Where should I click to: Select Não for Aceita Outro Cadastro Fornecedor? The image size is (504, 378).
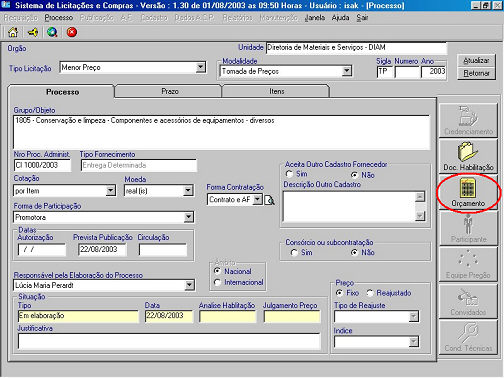pyautogui.click(x=355, y=175)
